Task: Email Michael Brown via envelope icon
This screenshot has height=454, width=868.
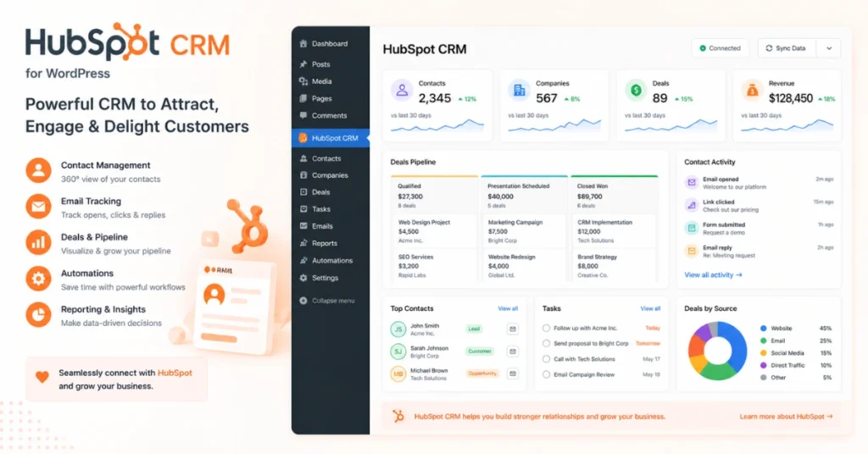Action: pyautogui.click(x=513, y=374)
